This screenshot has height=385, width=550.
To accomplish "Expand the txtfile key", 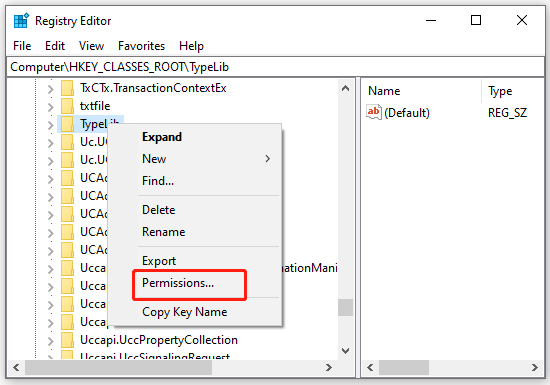I will coord(51,107).
